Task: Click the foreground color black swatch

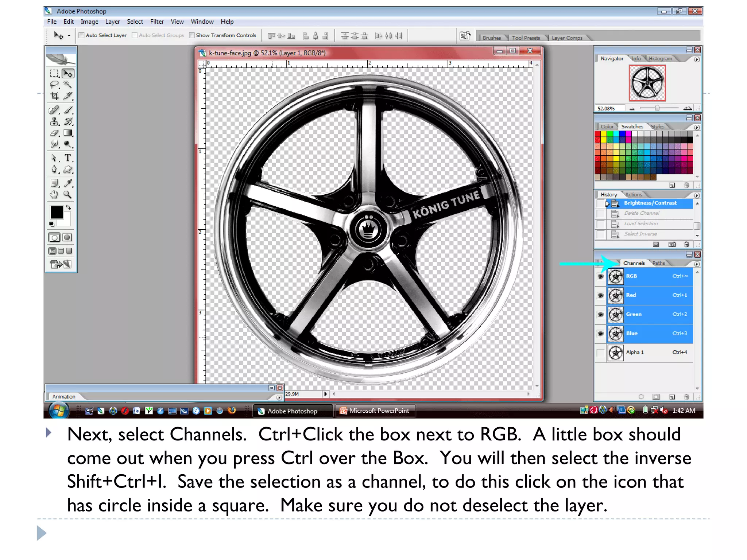Action: coord(57,212)
